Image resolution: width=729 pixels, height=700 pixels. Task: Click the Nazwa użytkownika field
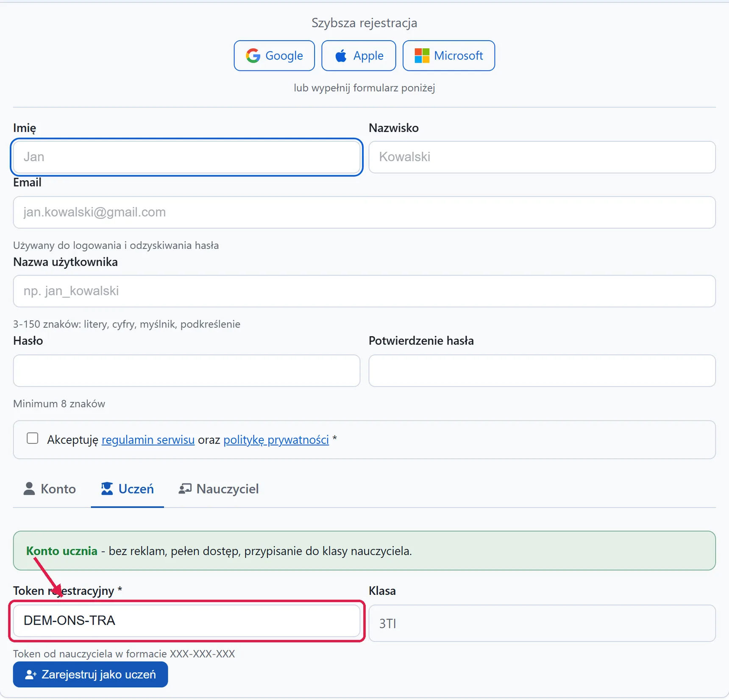pos(364,291)
